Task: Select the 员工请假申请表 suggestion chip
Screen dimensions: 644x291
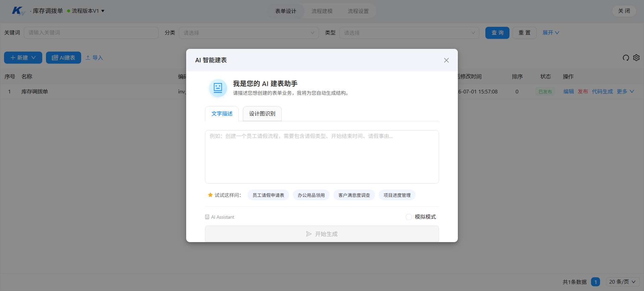Action: click(x=268, y=195)
